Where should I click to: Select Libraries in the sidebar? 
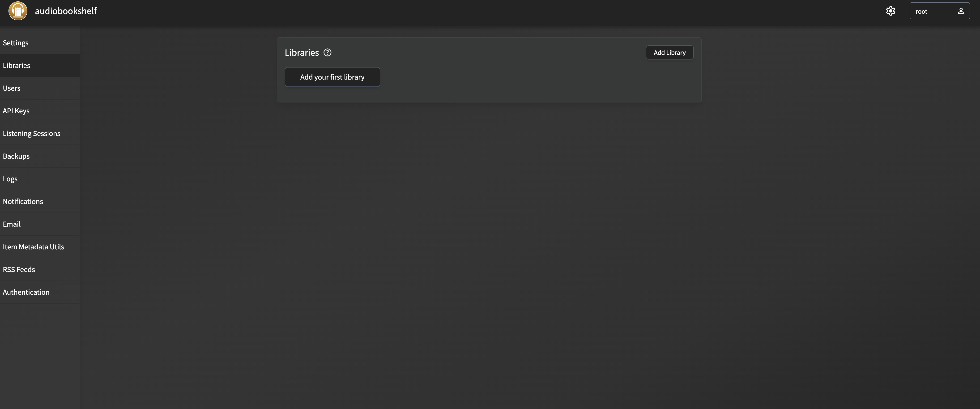pyautogui.click(x=16, y=65)
